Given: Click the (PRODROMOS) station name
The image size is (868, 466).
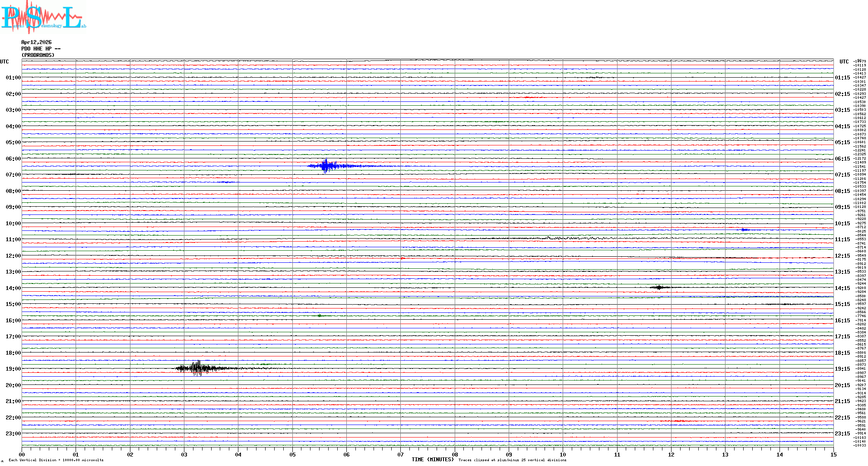Looking at the screenshot, I should (x=38, y=55).
